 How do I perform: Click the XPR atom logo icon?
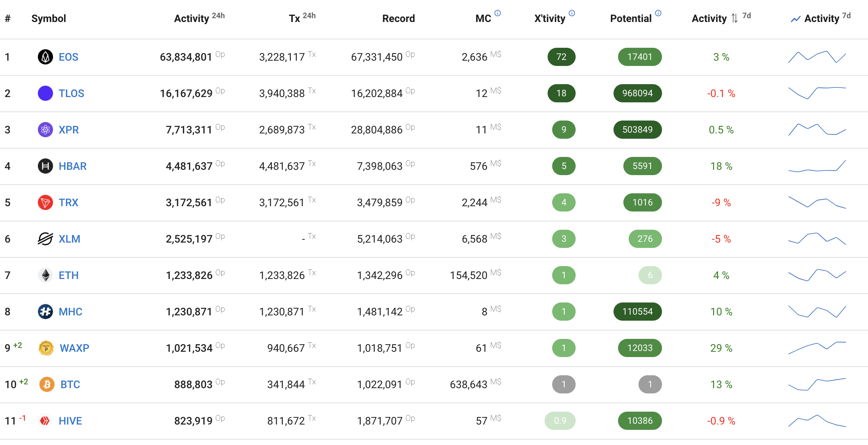(45, 130)
